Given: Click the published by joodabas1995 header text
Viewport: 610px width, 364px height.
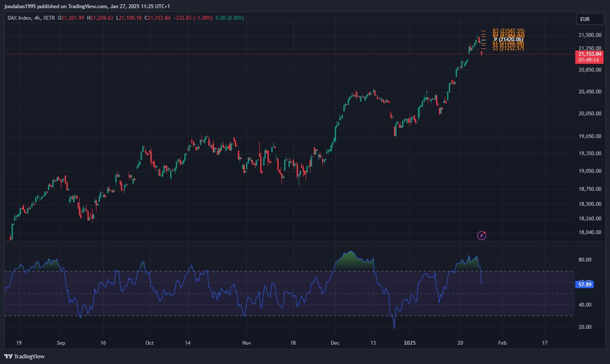Looking at the screenshot, I should (87, 6).
